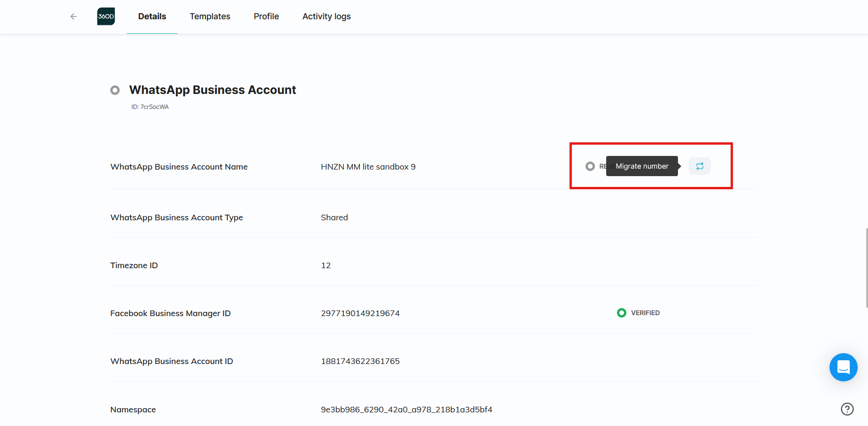View the Activity logs tab

(327, 16)
